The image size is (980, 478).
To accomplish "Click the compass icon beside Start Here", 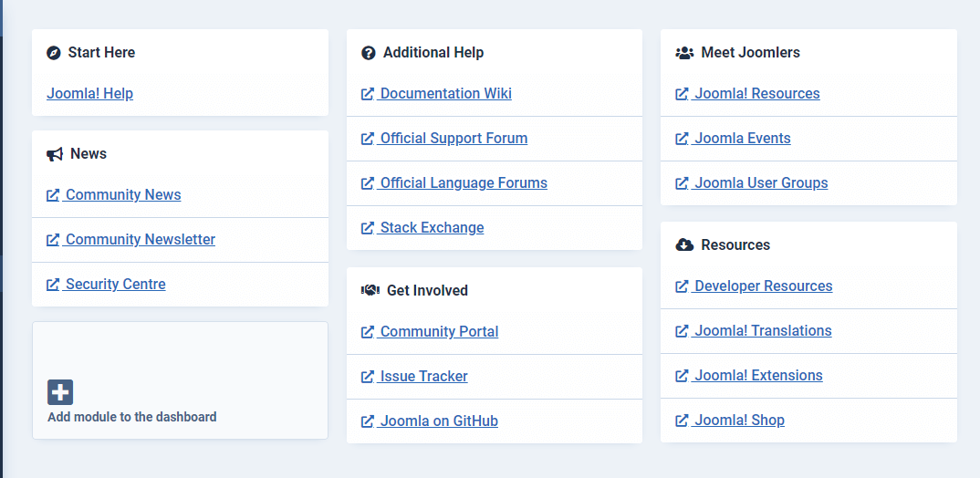I will [54, 53].
